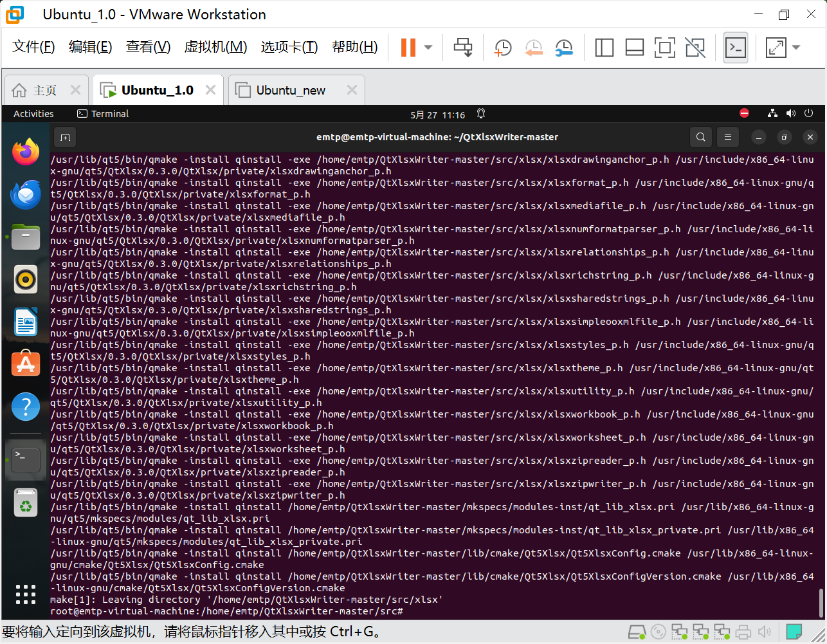This screenshot has width=827, height=644.
Task: Open the Trash from the dock
Action: click(26, 503)
